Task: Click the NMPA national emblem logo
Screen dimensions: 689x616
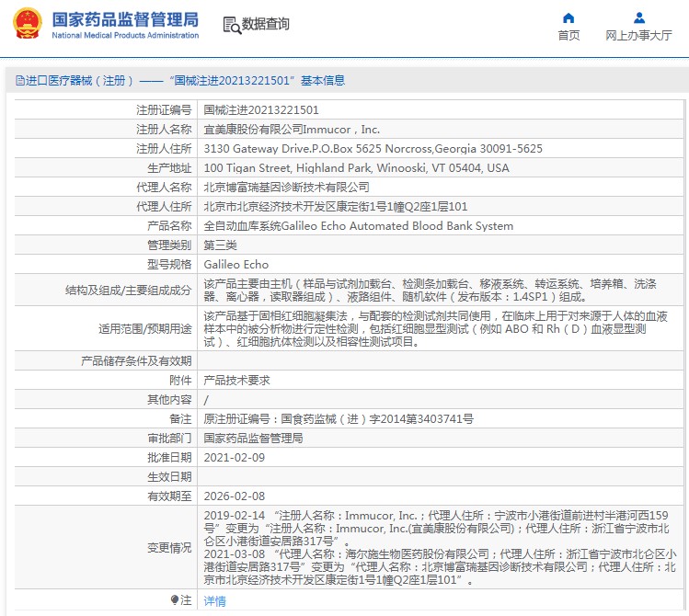Action: pos(28,23)
